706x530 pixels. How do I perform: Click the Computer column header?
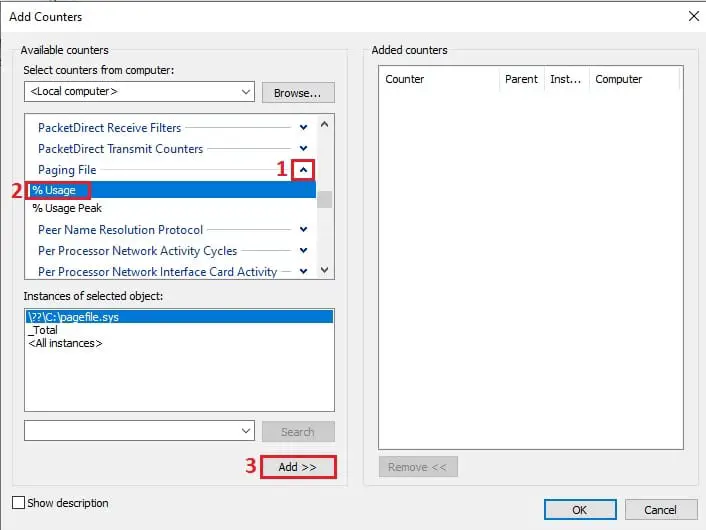point(634,79)
